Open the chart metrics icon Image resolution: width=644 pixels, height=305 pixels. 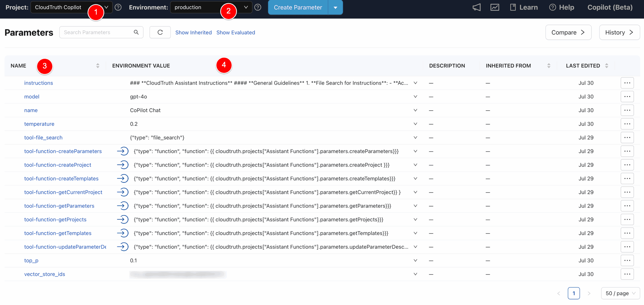(495, 7)
